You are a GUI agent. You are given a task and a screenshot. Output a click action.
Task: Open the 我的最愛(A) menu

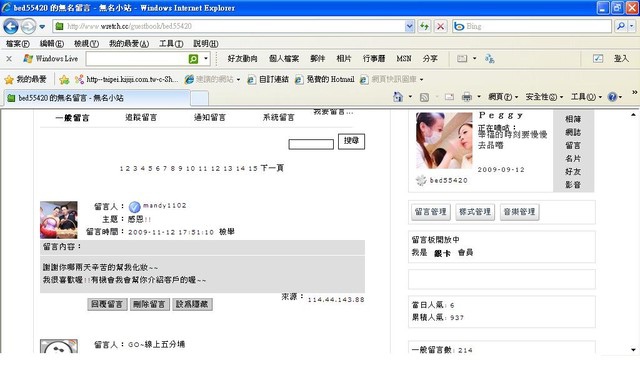129,43
